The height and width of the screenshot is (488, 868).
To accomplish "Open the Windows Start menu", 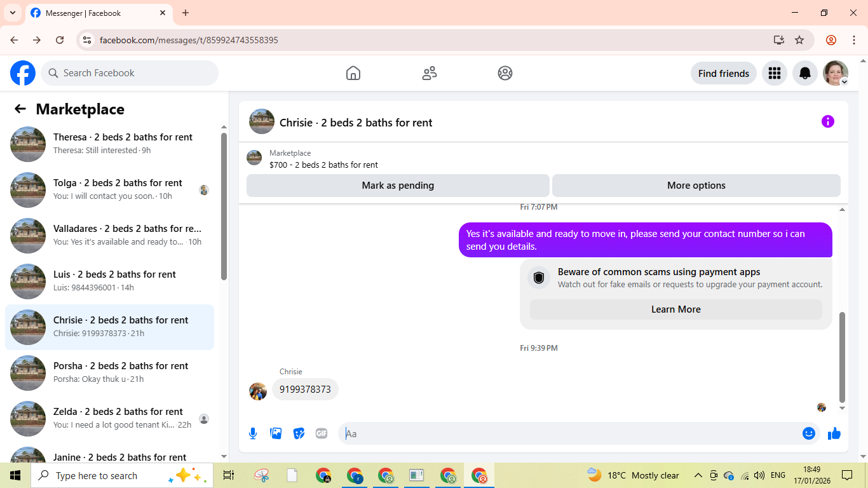I will 15,475.
